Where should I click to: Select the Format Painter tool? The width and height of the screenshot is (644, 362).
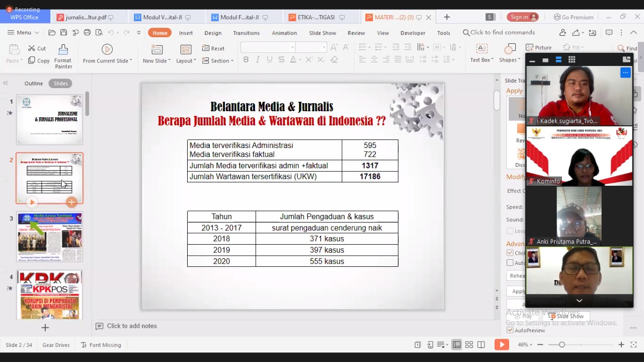(63, 56)
